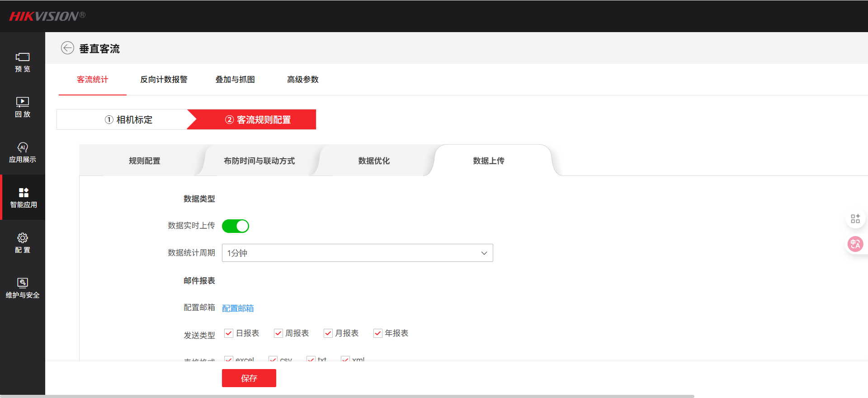Switch to the 反向计数报警 tab
The height and width of the screenshot is (398, 868).
164,80
